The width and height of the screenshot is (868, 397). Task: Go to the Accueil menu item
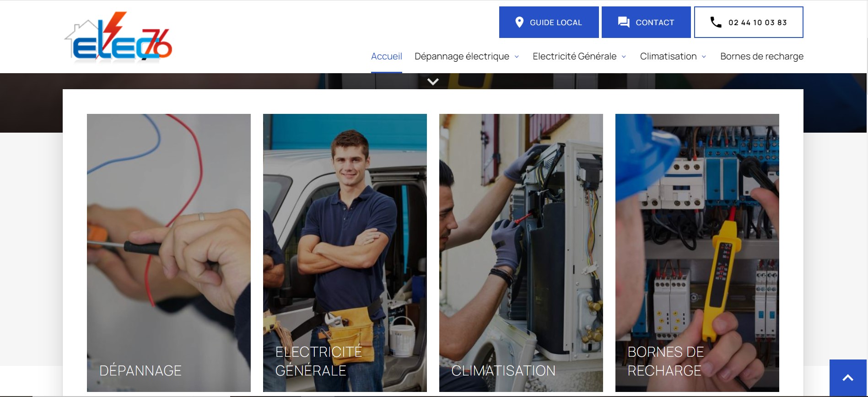pyautogui.click(x=386, y=56)
